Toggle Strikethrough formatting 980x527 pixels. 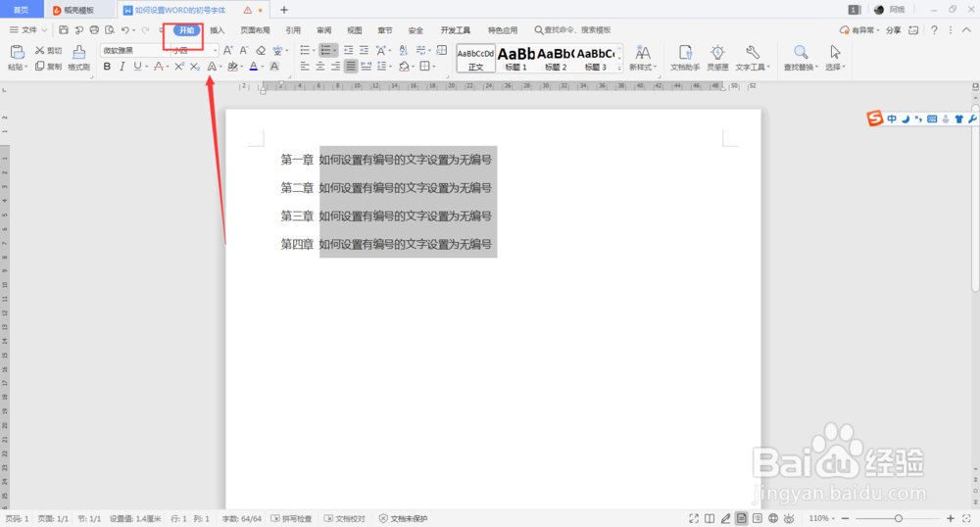point(158,67)
